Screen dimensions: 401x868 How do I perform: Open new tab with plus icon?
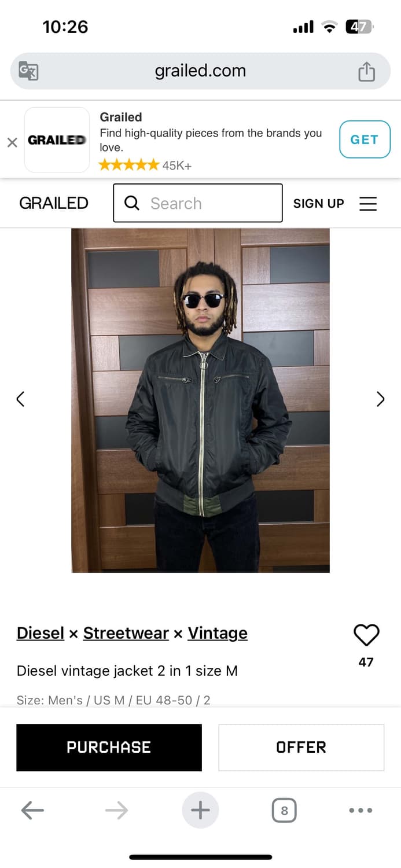click(x=200, y=810)
